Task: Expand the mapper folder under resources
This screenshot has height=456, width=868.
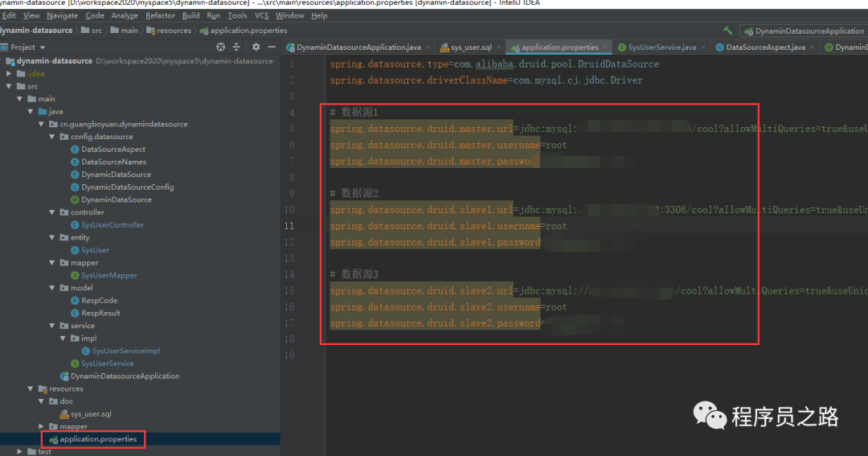Action: (x=41, y=426)
